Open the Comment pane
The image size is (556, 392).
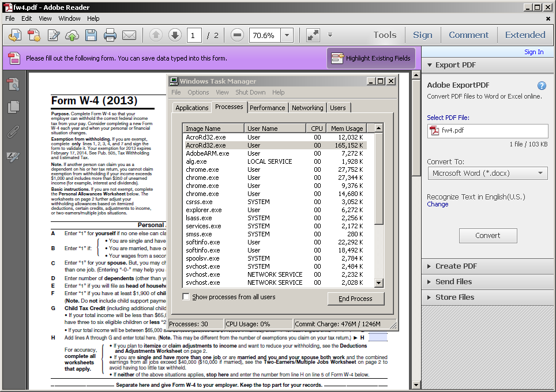[x=468, y=35]
